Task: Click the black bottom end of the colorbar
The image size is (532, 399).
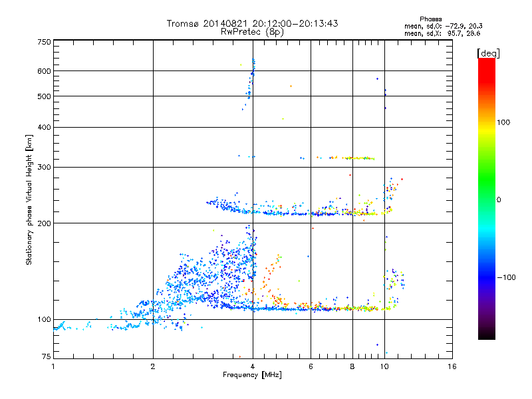Action: 487,334
